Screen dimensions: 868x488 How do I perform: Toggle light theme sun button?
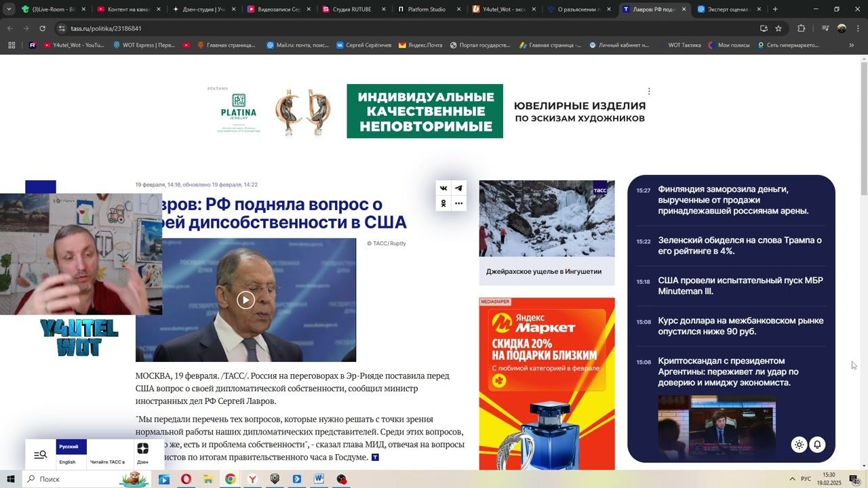pos(800,445)
